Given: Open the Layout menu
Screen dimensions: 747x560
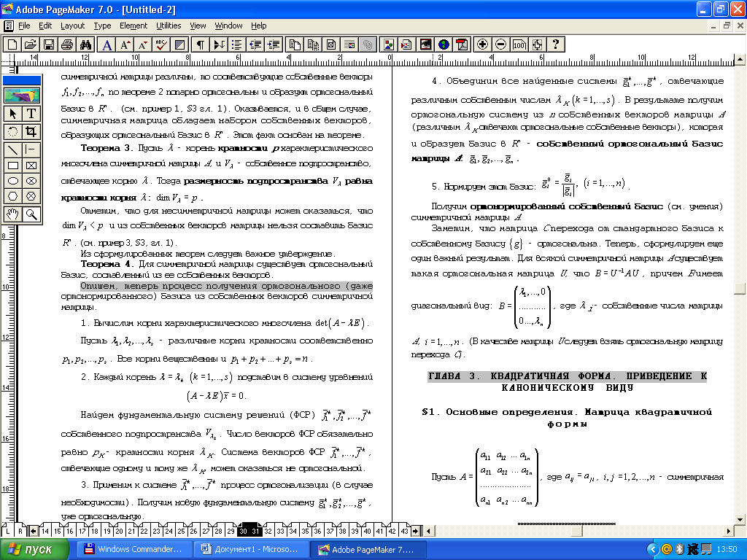Looking at the screenshot, I should click(72, 26).
